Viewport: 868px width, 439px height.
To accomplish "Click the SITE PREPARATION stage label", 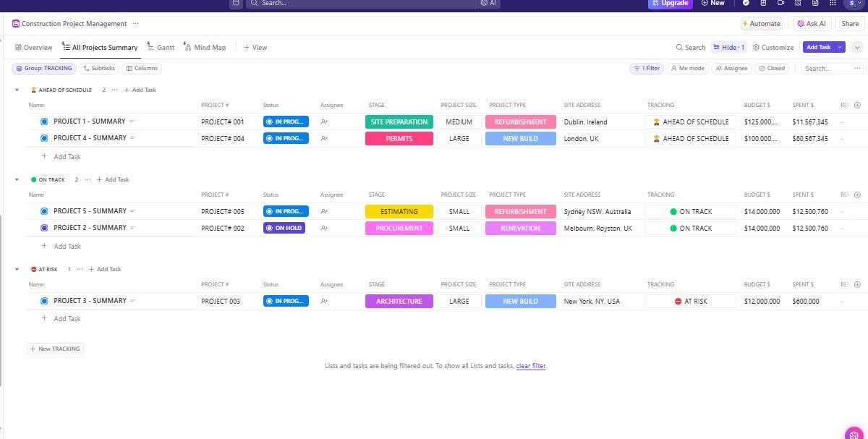I will [399, 122].
